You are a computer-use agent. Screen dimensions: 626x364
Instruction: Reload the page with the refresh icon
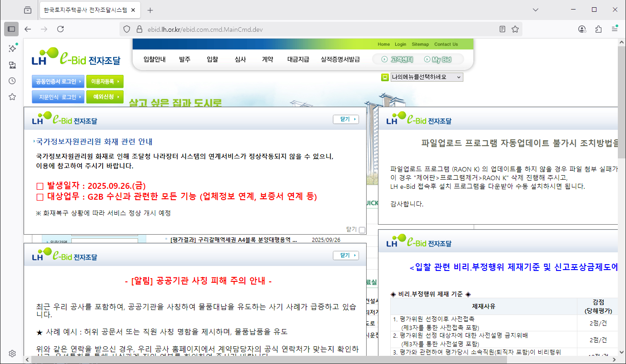click(60, 29)
